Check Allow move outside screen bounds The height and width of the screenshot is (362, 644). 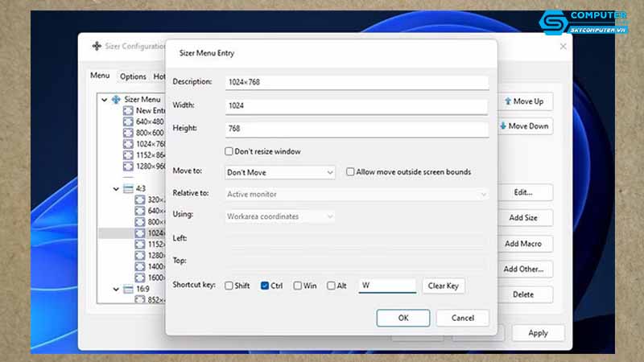point(350,172)
